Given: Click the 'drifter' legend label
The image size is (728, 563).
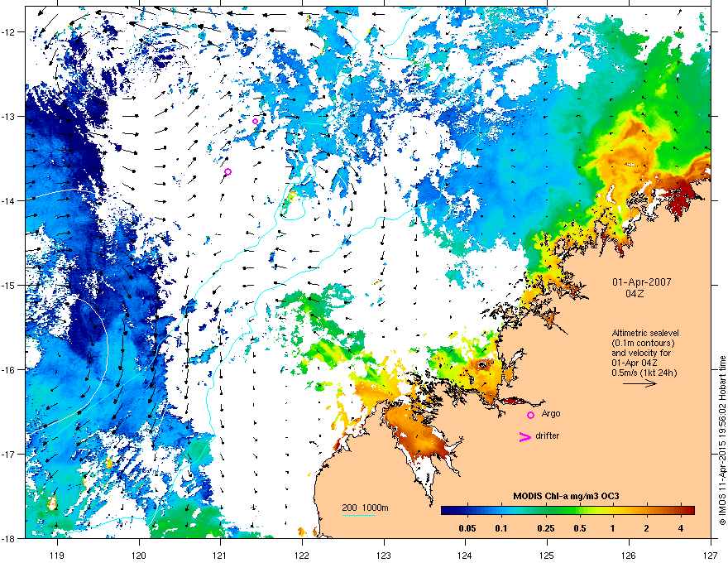Looking at the screenshot, I should click(547, 435).
